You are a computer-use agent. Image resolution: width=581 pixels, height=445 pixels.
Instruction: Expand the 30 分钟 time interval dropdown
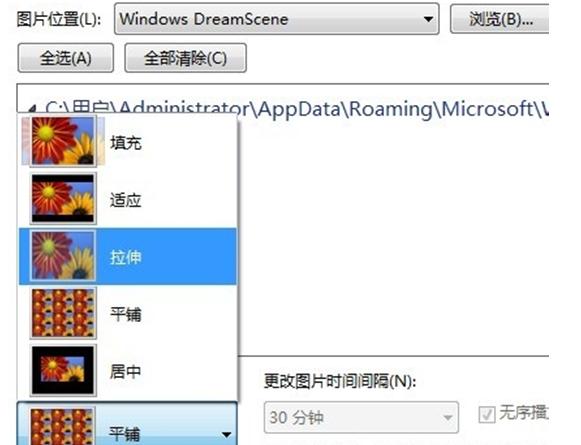click(361, 417)
